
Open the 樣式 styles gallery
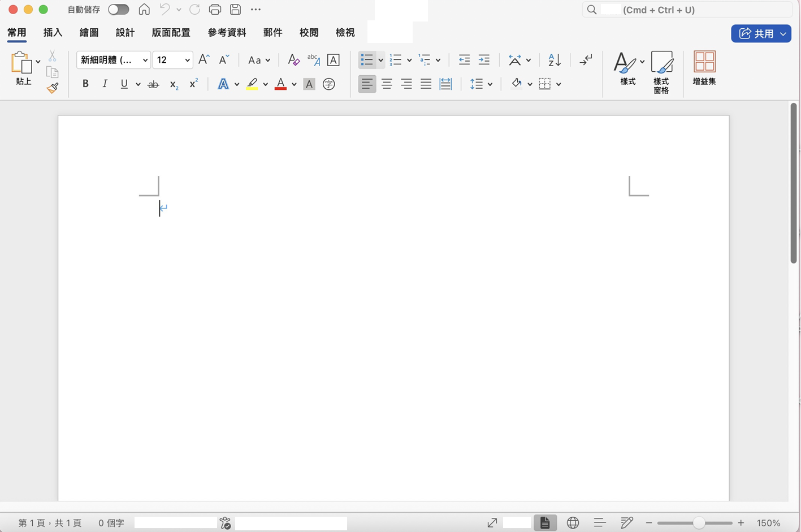click(628, 68)
